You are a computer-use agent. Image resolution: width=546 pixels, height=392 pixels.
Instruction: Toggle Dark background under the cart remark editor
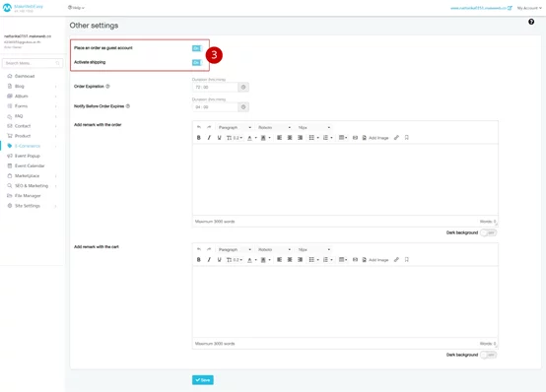pos(488,355)
